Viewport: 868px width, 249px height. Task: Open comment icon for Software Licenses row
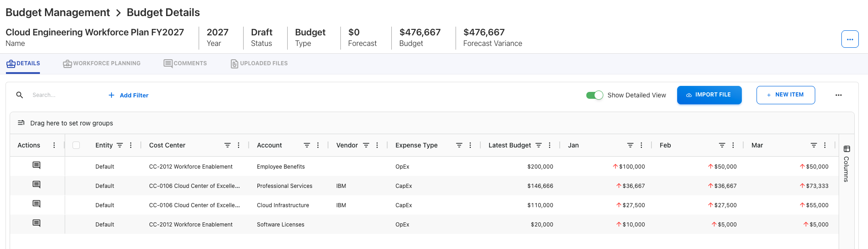[36, 223]
